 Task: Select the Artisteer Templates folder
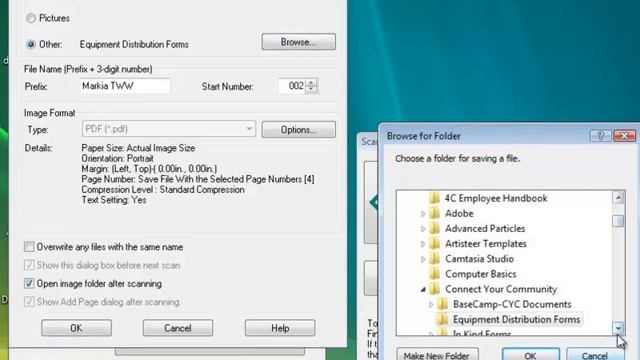click(486, 244)
